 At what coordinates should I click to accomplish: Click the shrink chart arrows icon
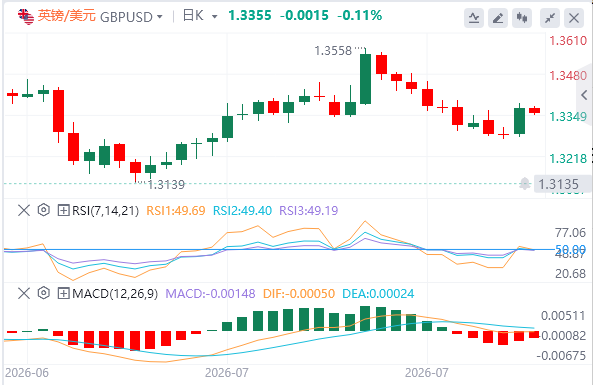550,18
